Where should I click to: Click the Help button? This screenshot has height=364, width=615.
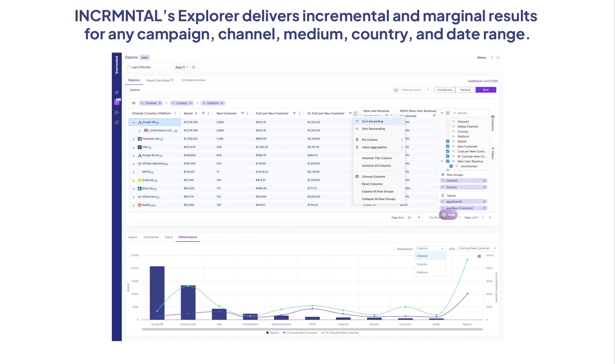(449, 215)
